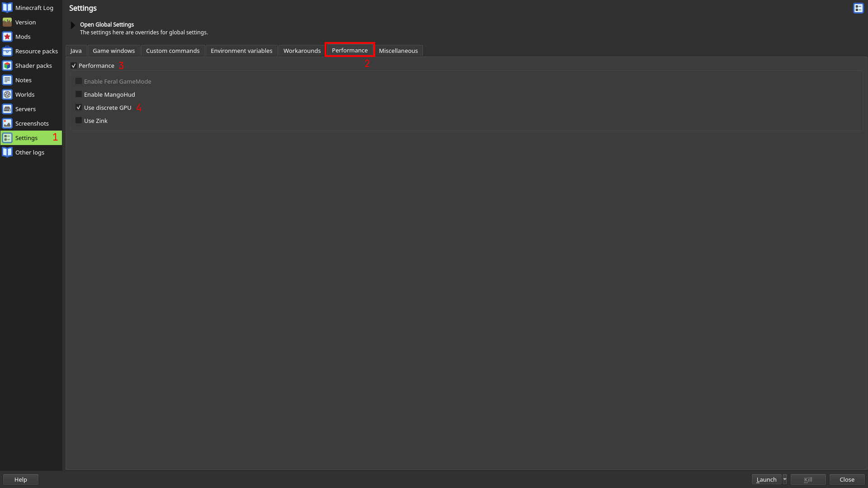
Task: Switch to the Workarounds tab
Action: point(302,50)
